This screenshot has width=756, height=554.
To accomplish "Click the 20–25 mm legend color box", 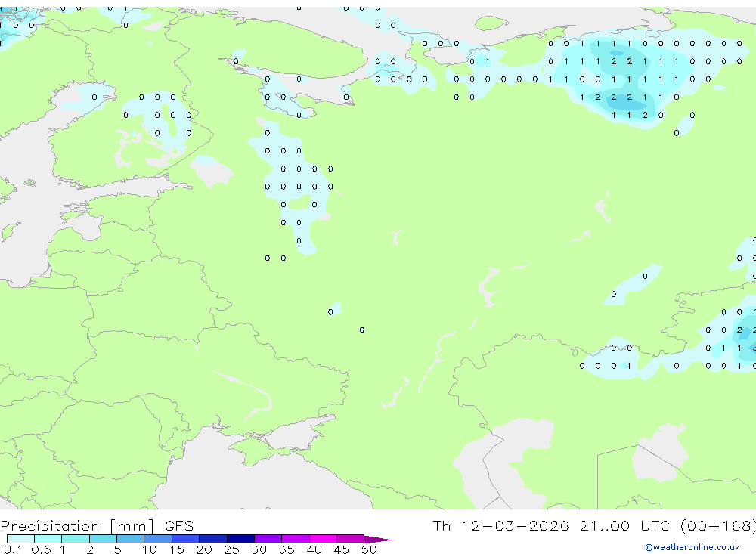I will click(213, 539).
